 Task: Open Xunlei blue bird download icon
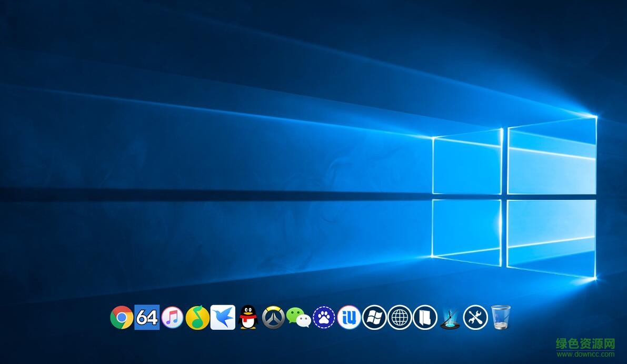click(223, 318)
